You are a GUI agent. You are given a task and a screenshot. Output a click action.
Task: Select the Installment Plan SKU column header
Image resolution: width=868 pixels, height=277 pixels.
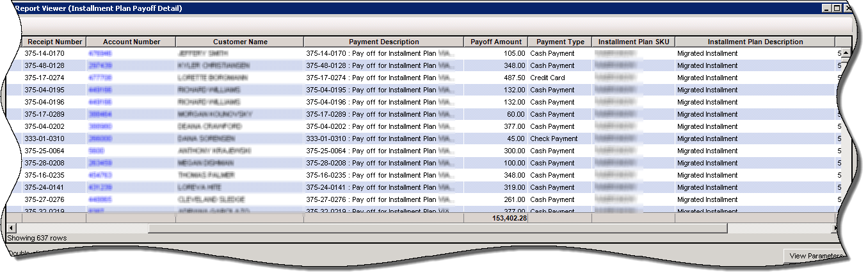coord(633,42)
